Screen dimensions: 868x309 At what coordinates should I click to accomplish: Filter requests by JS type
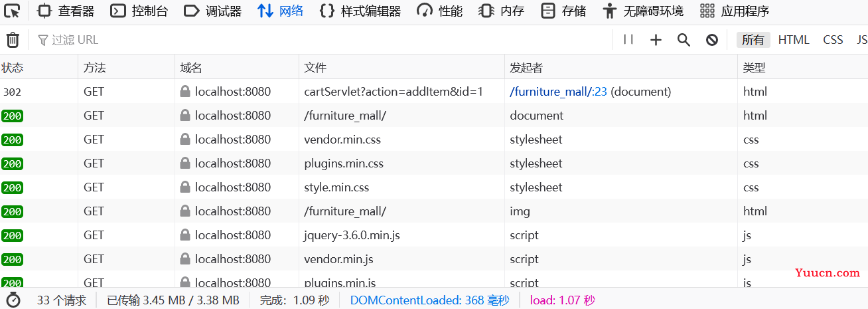point(861,40)
